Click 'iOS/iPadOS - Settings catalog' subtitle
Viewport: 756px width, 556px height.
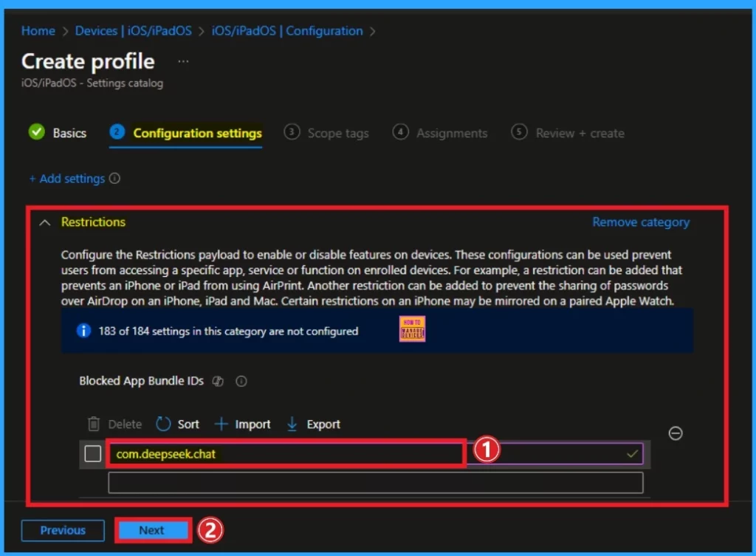(x=92, y=83)
